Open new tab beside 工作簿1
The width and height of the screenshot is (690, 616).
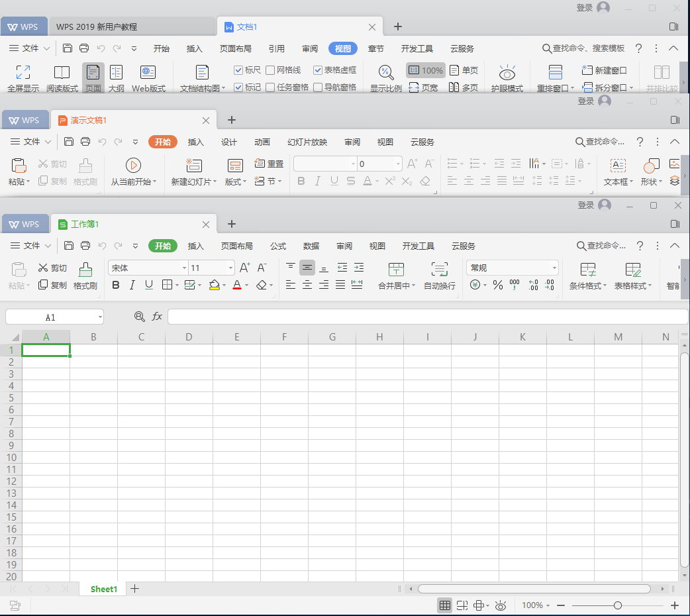click(x=232, y=224)
